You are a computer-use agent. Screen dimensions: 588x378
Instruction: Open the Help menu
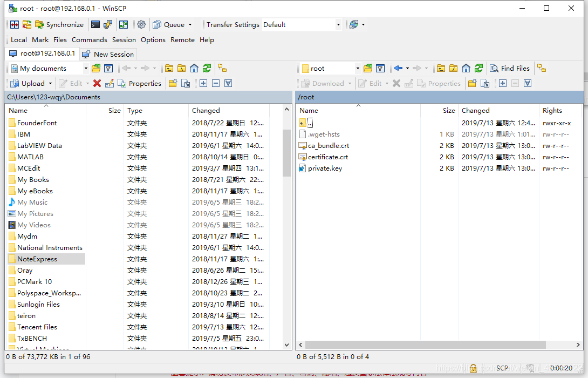click(x=207, y=40)
